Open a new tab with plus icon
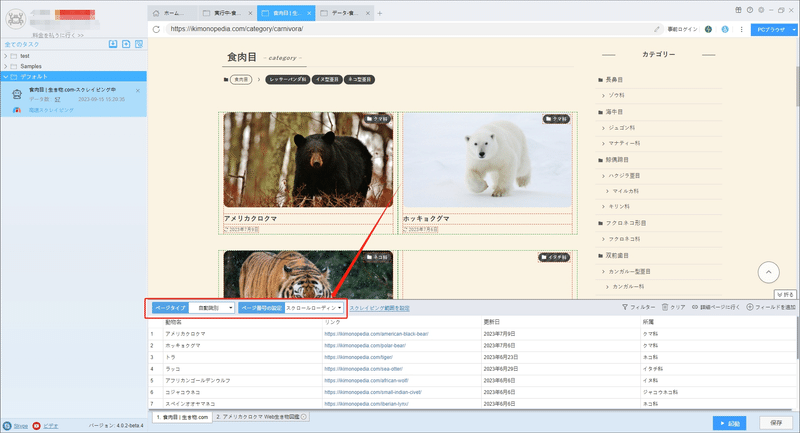 pos(380,13)
